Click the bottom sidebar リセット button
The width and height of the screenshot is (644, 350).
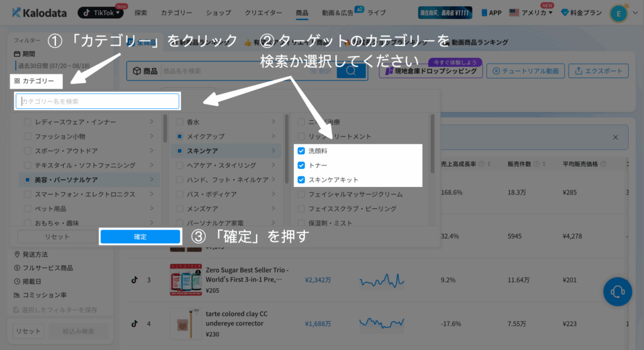point(28,331)
